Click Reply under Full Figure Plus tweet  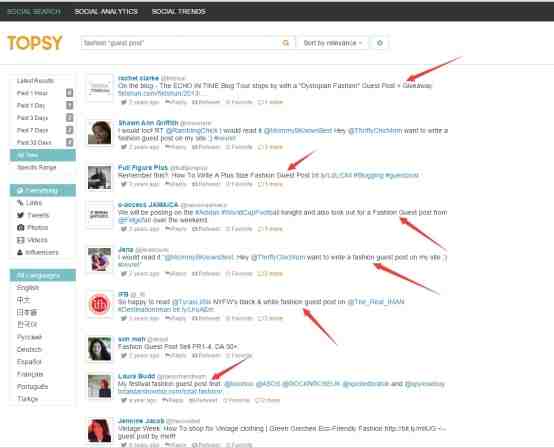176,184
